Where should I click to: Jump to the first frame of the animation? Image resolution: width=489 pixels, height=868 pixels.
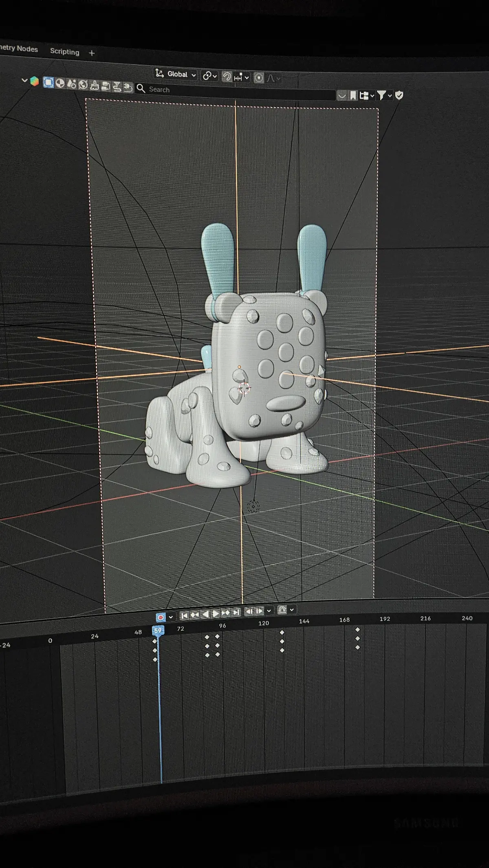[184, 615]
